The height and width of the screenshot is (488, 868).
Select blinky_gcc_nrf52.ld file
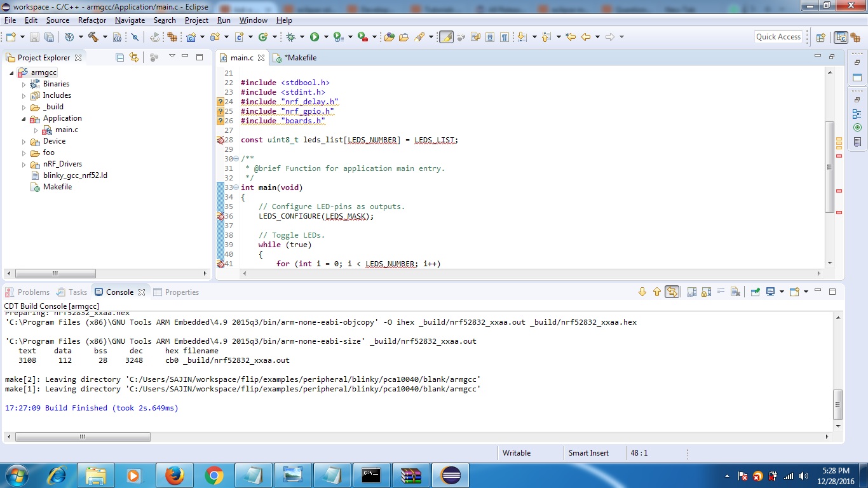coord(69,175)
